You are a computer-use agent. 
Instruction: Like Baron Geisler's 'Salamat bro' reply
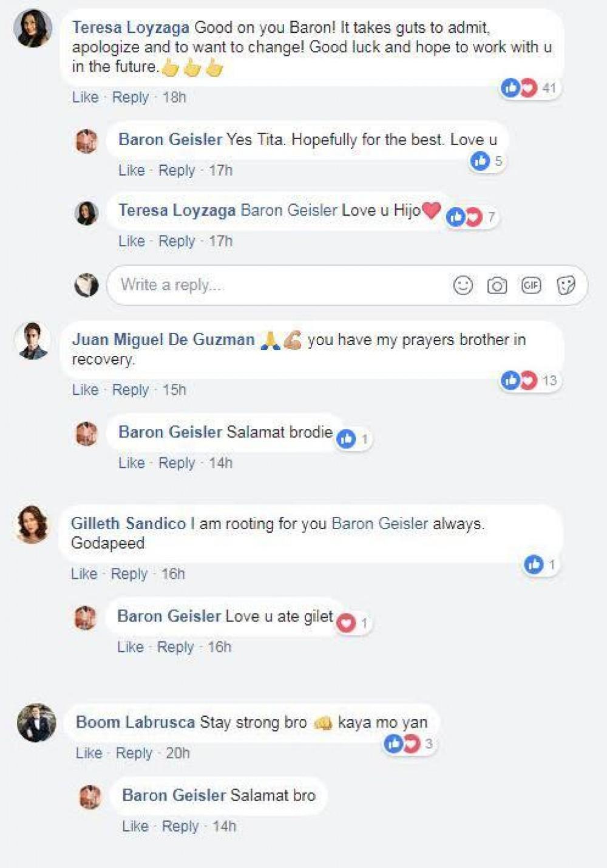(x=135, y=826)
